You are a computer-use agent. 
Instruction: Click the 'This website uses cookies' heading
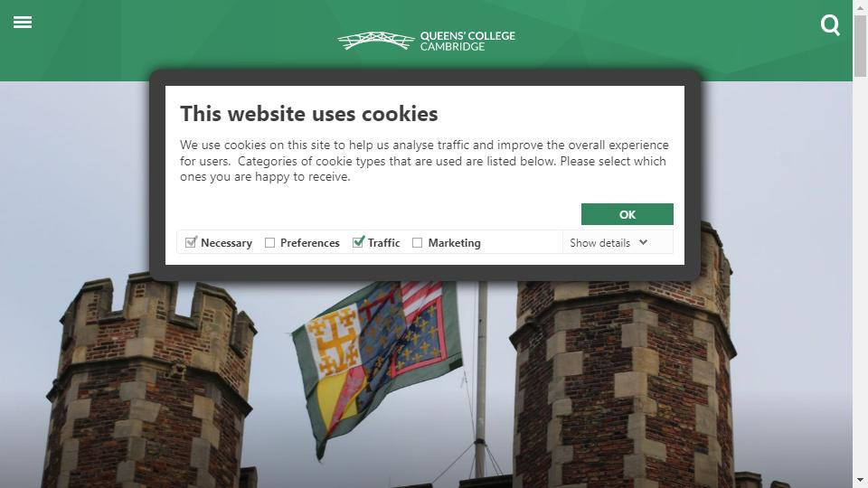click(309, 114)
